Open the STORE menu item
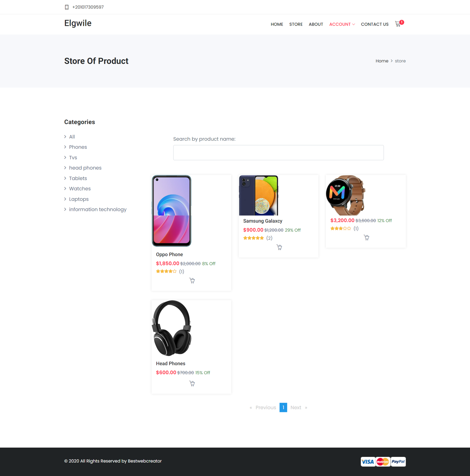The height and width of the screenshot is (476, 470). pos(296,24)
